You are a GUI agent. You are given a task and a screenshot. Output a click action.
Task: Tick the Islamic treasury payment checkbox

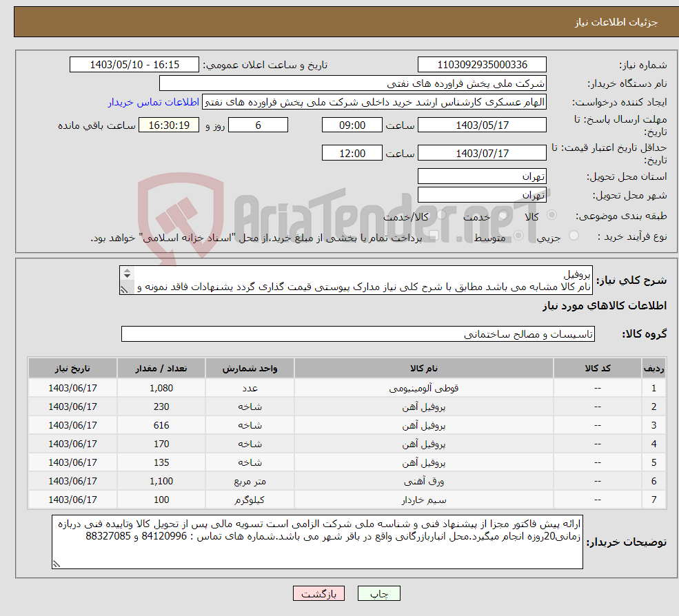click(x=434, y=236)
